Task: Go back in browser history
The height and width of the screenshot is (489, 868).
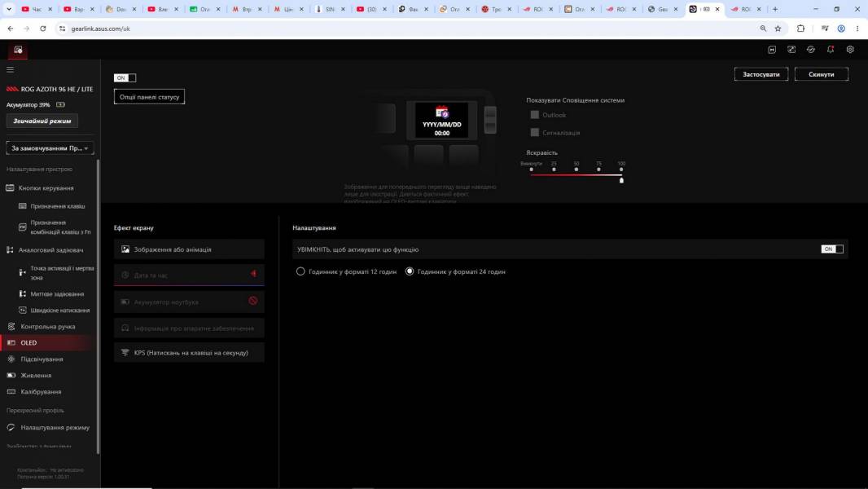Action: (11, 29)
